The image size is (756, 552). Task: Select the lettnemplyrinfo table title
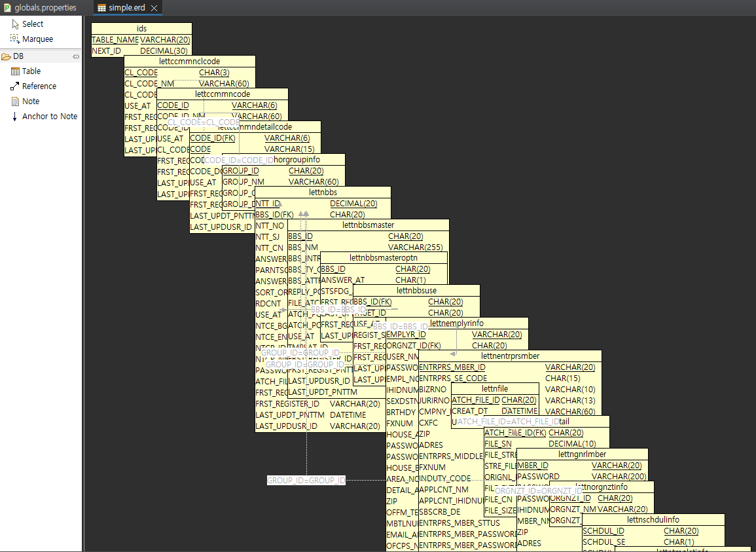pyautogui.click(x=457, y=323)
